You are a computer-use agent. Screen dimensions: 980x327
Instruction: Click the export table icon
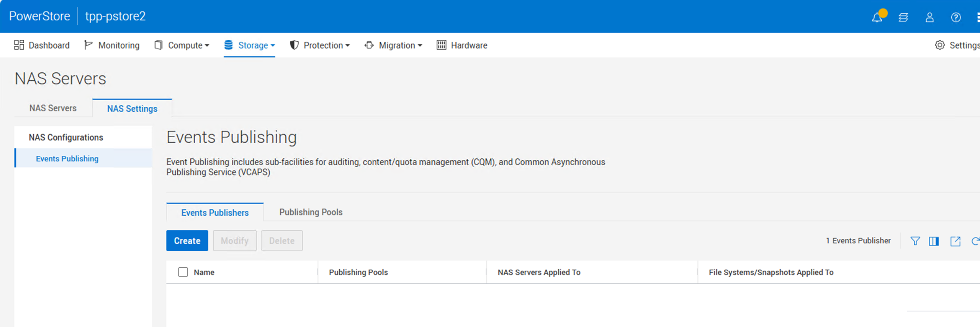click(955, 241)
